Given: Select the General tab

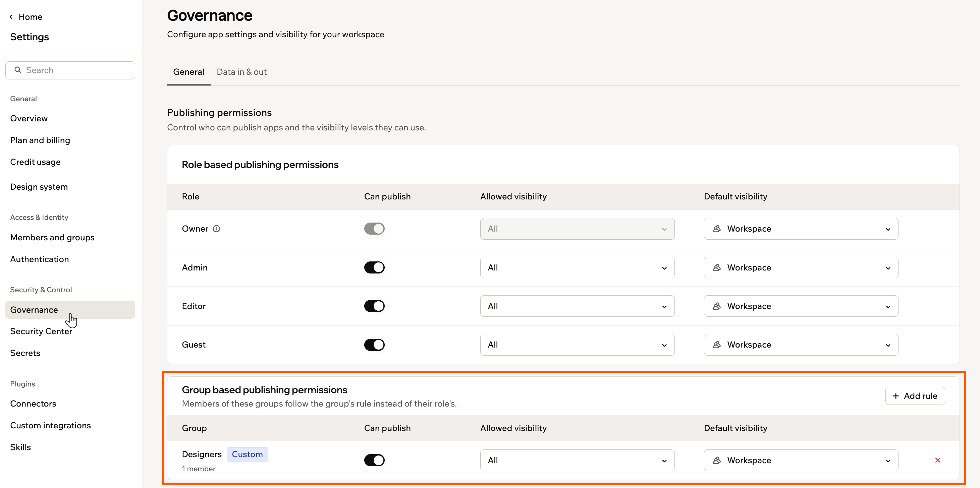Looking at the screenshot, I should 189,72.
